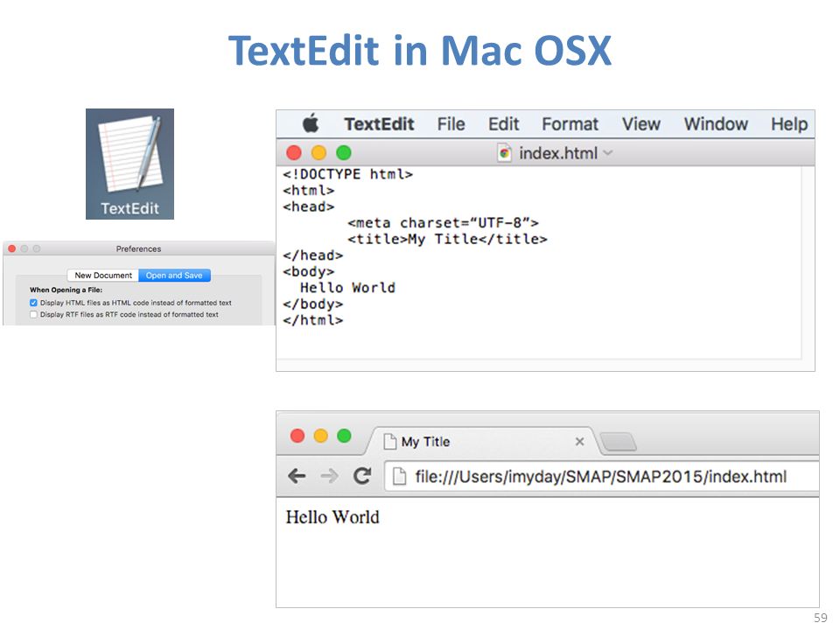Click Hello World in the TextEdit code
The width and height of the screenshot is (840, 630).
347,288
